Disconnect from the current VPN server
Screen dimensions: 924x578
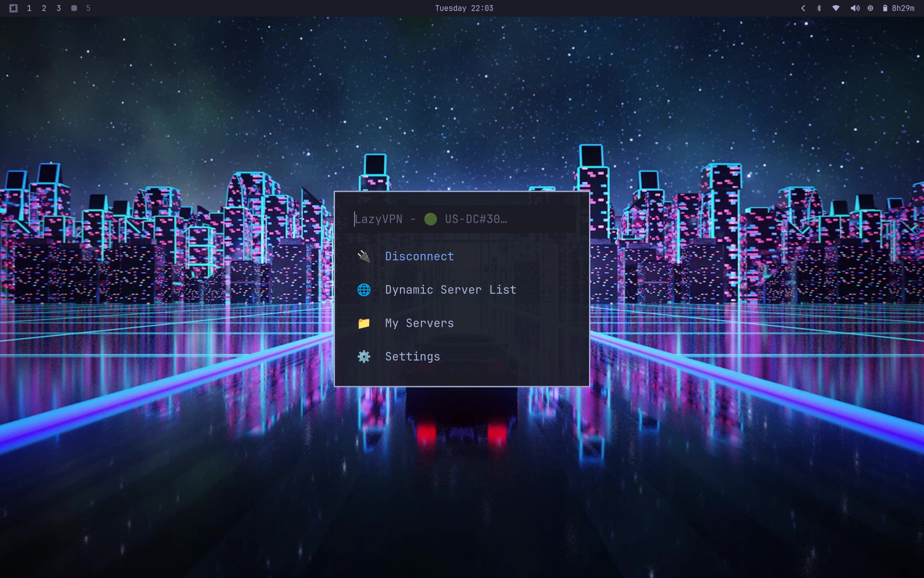click(419, 256)
